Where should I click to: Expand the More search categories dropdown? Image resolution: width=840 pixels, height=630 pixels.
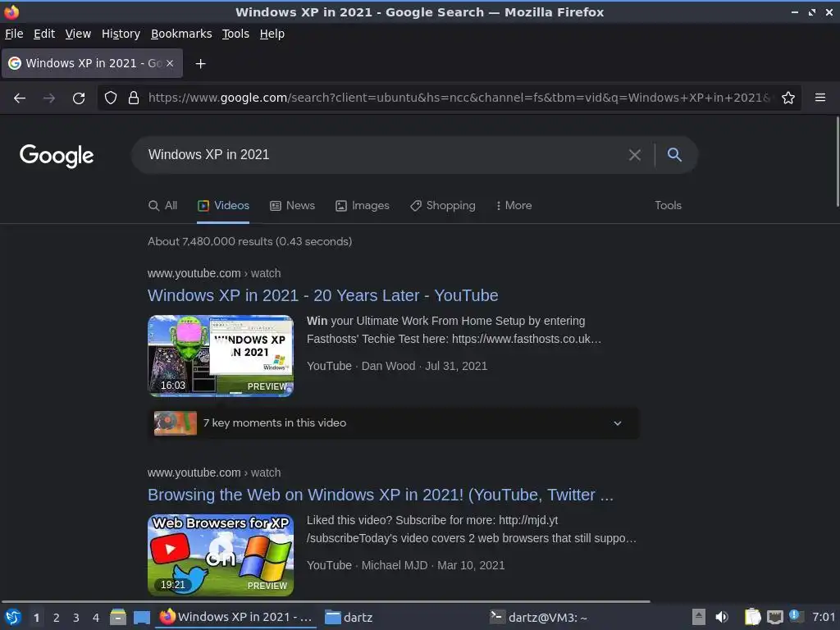point(514,206)
